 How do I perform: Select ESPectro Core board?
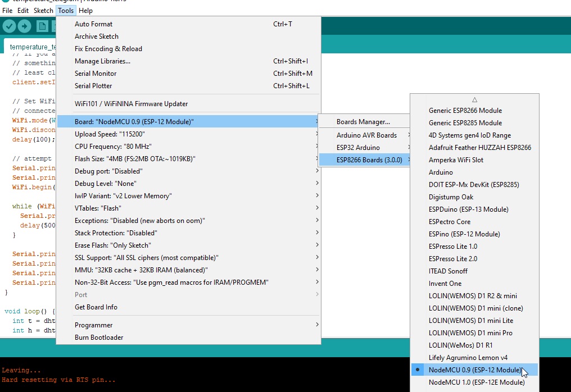(474, 222)
